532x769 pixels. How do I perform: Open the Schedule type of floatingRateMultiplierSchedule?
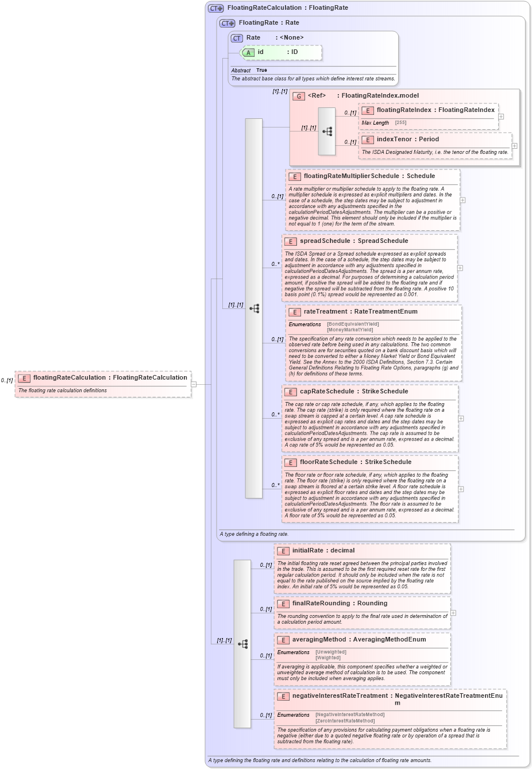click(x=421, y=176)
